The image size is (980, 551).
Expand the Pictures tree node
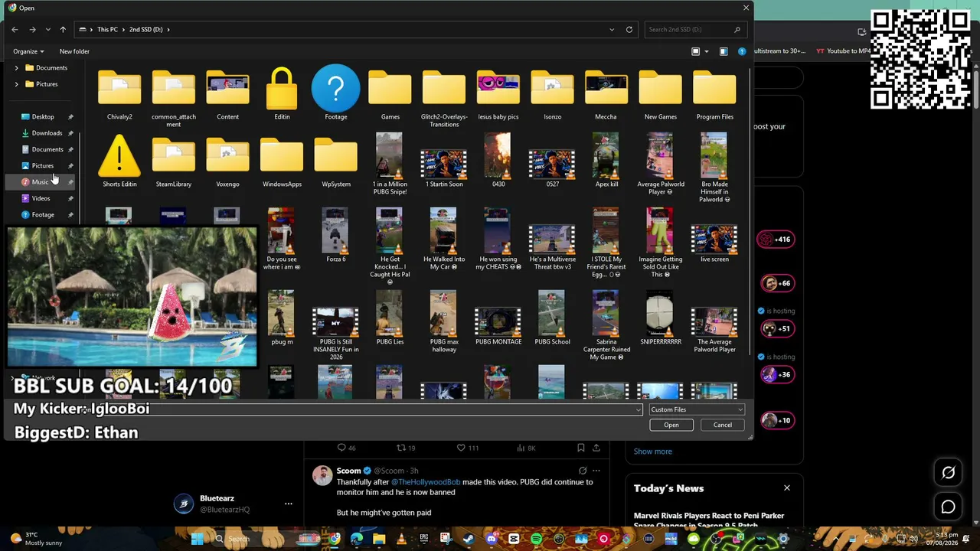coord(17,84)
